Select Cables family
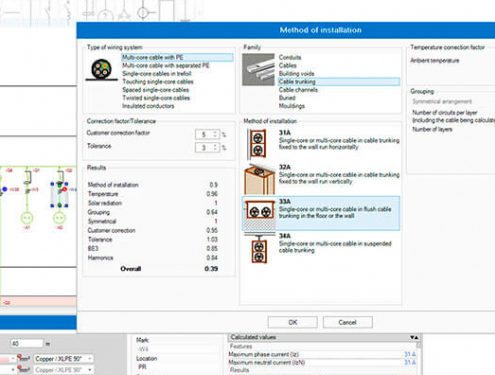Image resolution: width=495 pixels, height=375 pixels. point(287,65)
